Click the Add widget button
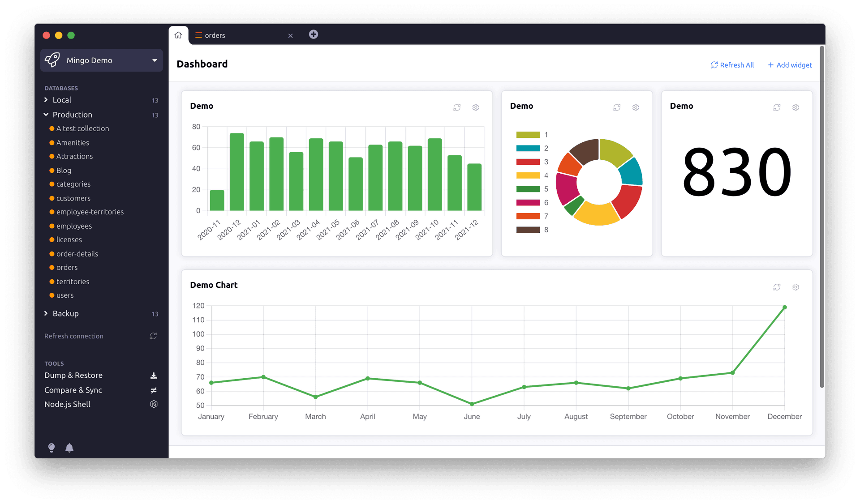The height and width of the screenshot is (504, 860). (x=790, y=65)
